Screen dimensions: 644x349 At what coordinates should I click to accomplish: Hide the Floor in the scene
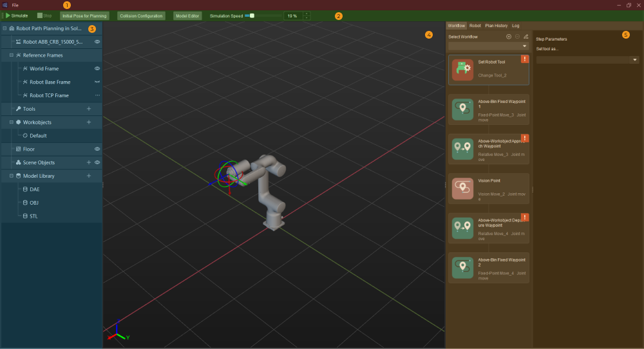click(97, 149)
